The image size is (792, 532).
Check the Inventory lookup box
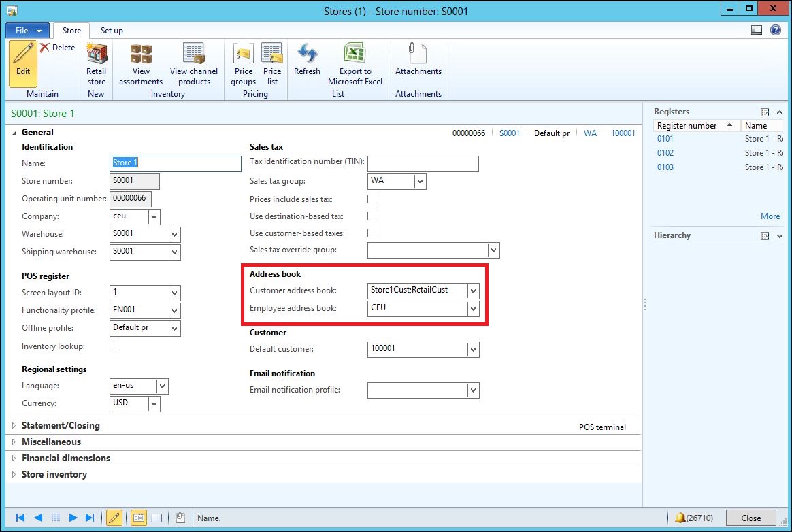tap(114, 346)
